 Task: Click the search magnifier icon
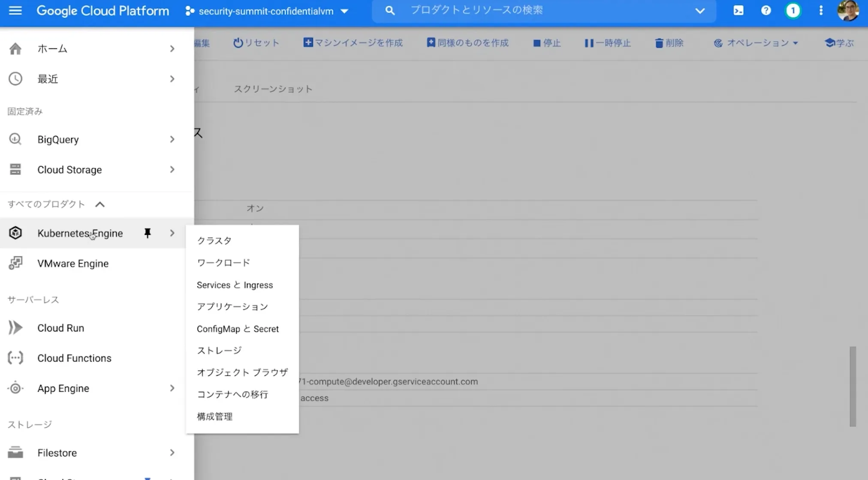tap(389, 10)
